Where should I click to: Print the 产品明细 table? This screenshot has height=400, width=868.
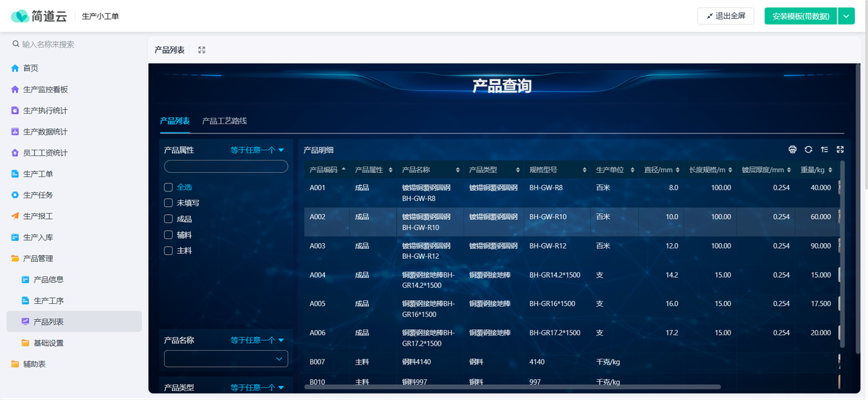click(792, 150)
